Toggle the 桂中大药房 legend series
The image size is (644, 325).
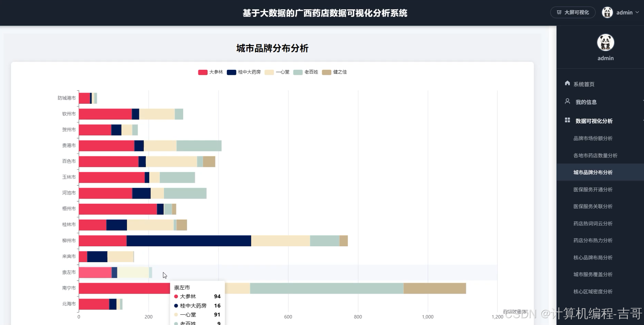(244, 72)
